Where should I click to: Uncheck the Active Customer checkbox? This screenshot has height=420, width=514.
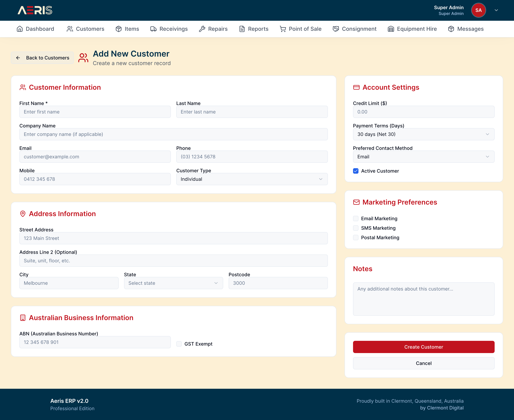(x=356, y=171)
